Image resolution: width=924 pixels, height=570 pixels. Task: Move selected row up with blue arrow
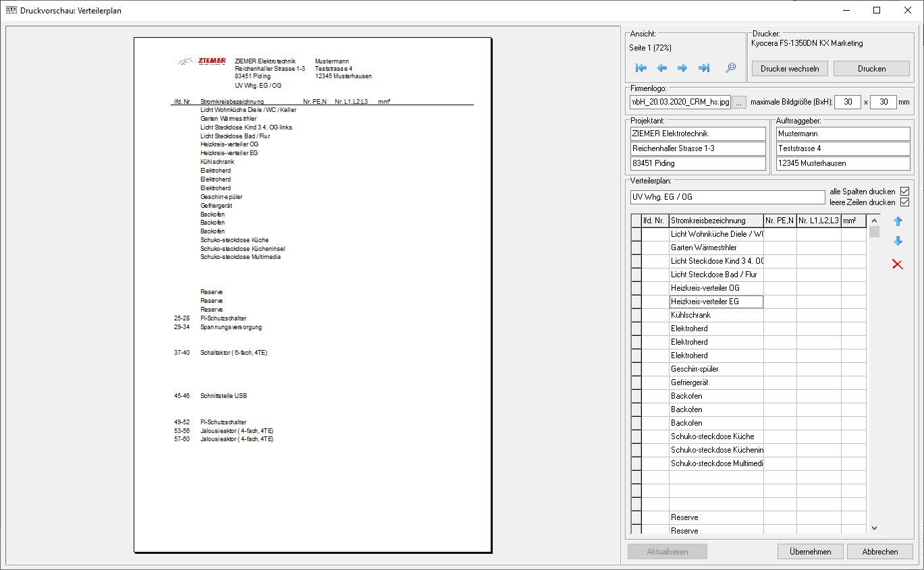[898, 221]
